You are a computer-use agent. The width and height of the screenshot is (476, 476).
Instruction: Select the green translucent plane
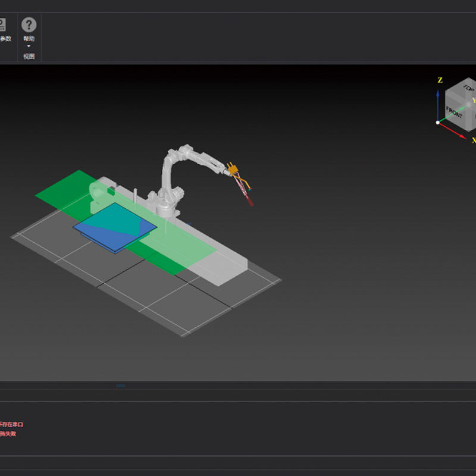pos(59,193)
